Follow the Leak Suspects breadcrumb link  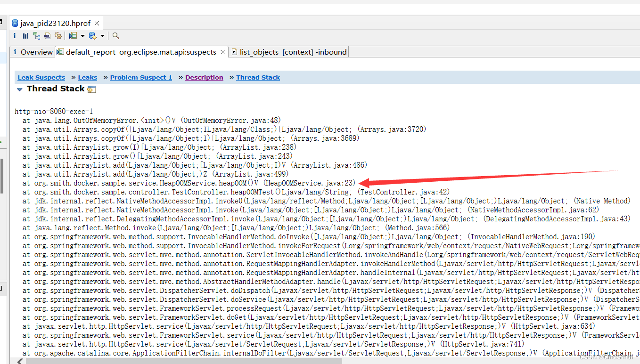tap(41, 77)
